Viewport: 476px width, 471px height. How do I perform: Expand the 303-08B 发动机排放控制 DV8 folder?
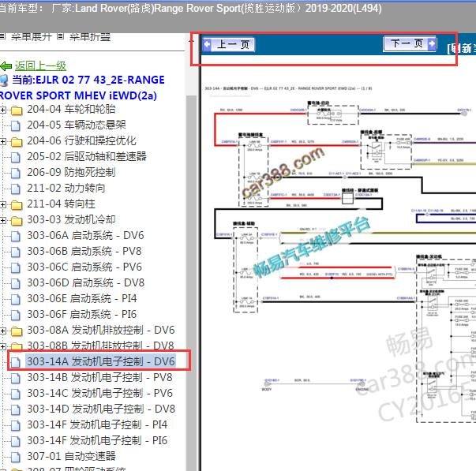click(2, 346)
